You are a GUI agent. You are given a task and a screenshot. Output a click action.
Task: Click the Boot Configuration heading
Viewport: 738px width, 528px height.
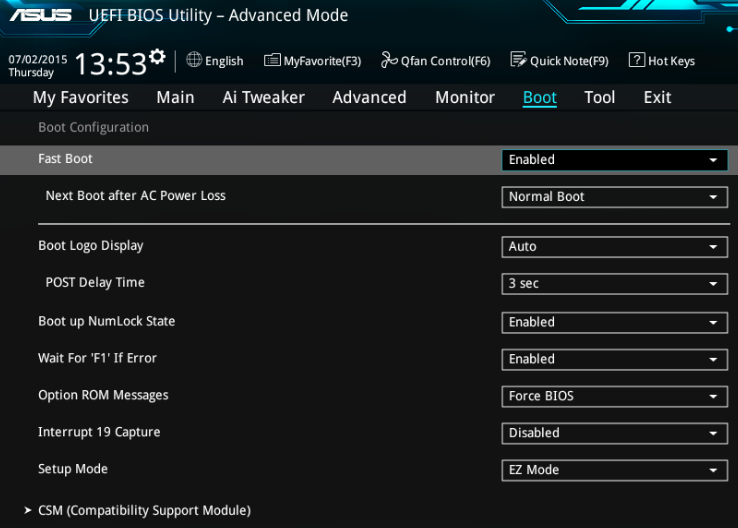(94, 128)
